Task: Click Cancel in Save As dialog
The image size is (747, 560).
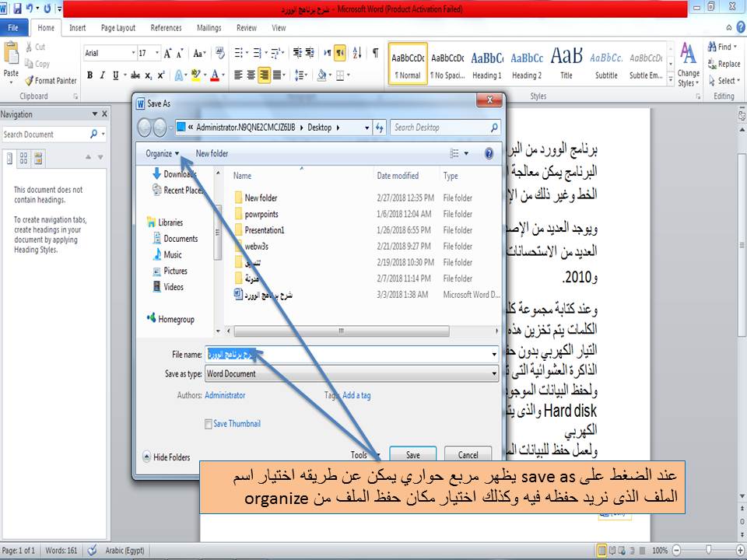Action: coord(468,455)
